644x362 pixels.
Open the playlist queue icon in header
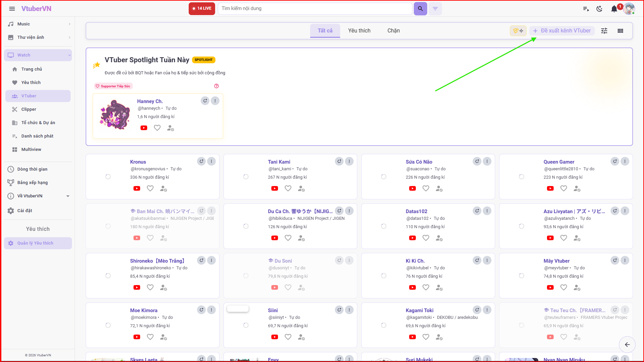(x=586, y=9)
